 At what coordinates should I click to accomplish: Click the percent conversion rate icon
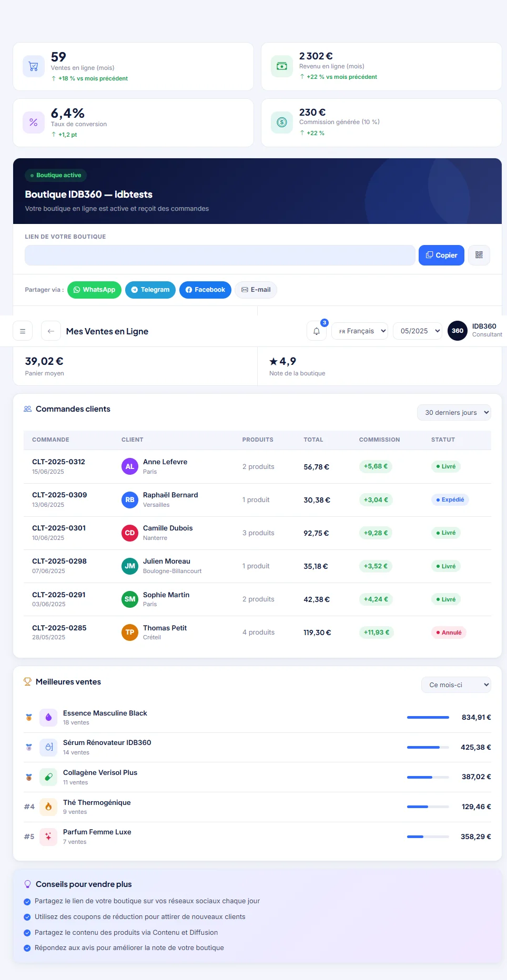pyautogui.click(x=33, y=122)
